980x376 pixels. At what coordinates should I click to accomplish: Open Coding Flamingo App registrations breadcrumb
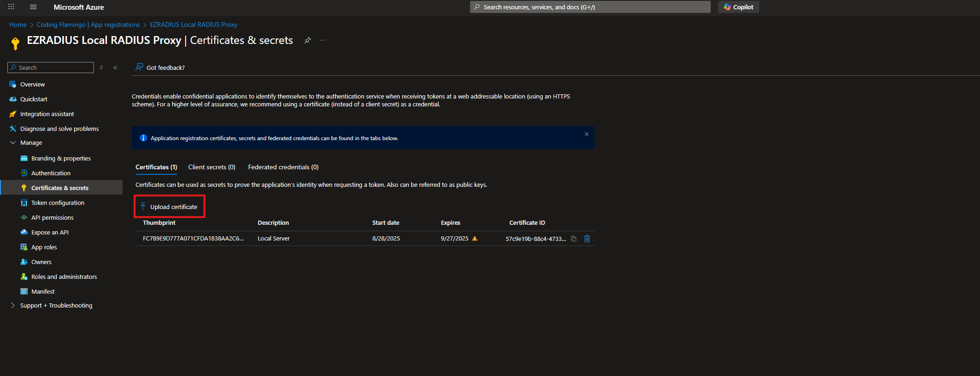(x=88, y=25)
